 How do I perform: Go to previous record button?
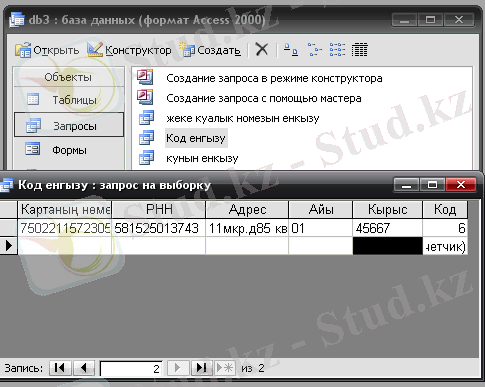click(84, 368)
